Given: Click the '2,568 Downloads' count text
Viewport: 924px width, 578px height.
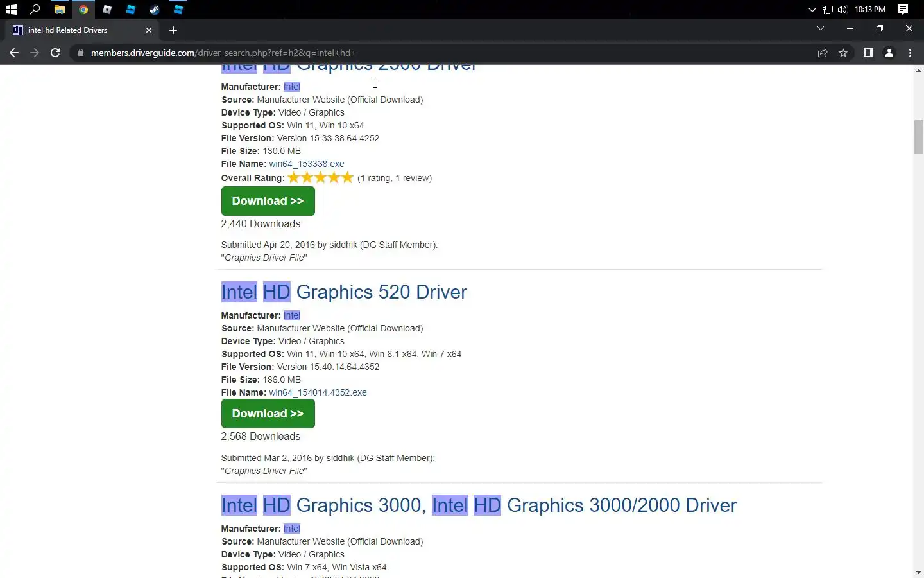Looking at the screenshot, I should pyautogui.click(x=261, y=437).
